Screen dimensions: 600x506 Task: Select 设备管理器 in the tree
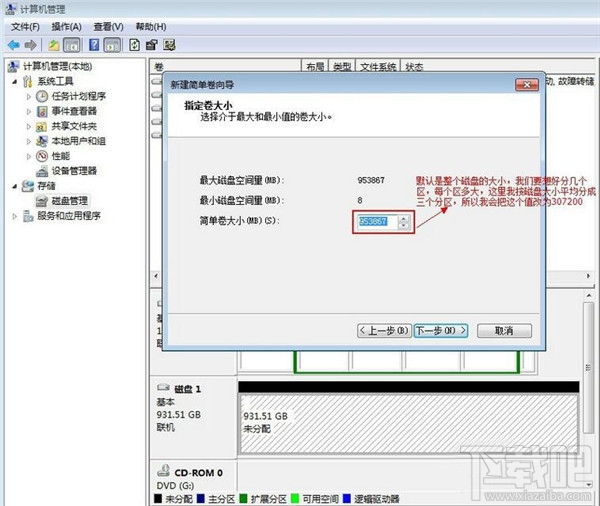pos(74,171)
